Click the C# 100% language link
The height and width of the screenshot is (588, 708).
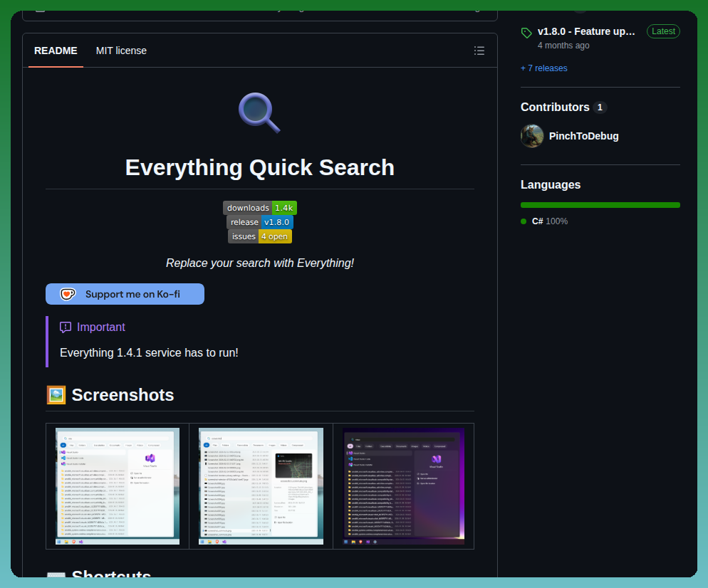549,221
